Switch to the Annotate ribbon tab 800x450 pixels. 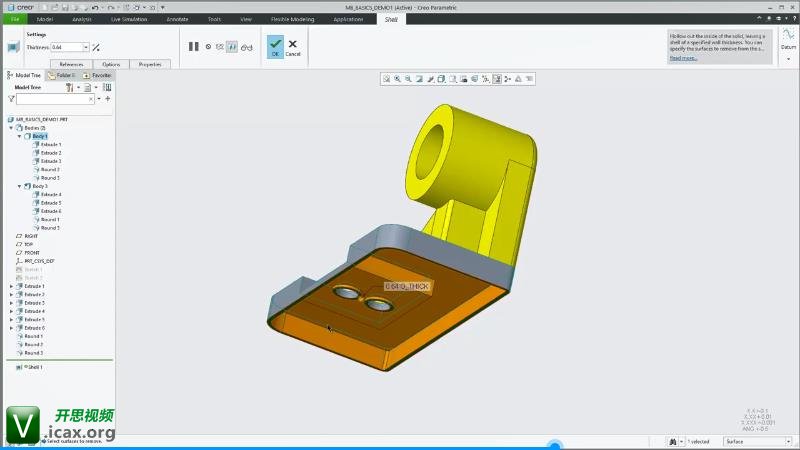click(x=178, y=19)
